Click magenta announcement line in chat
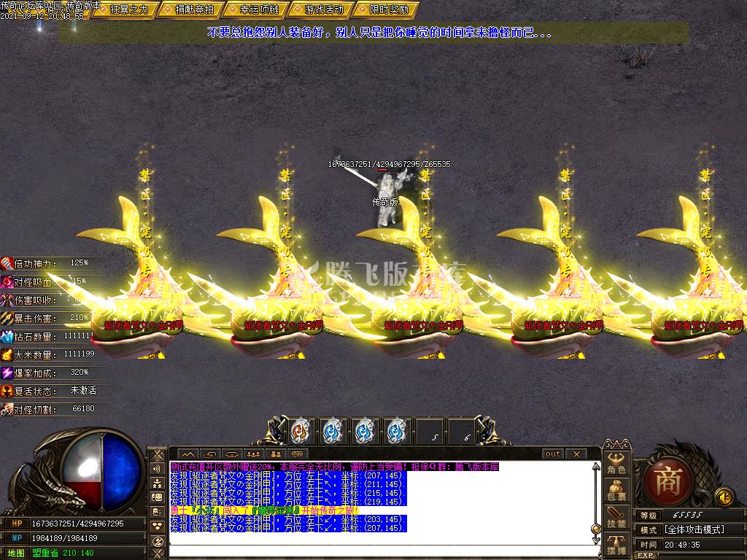747x560 pixels. point(334,467)
